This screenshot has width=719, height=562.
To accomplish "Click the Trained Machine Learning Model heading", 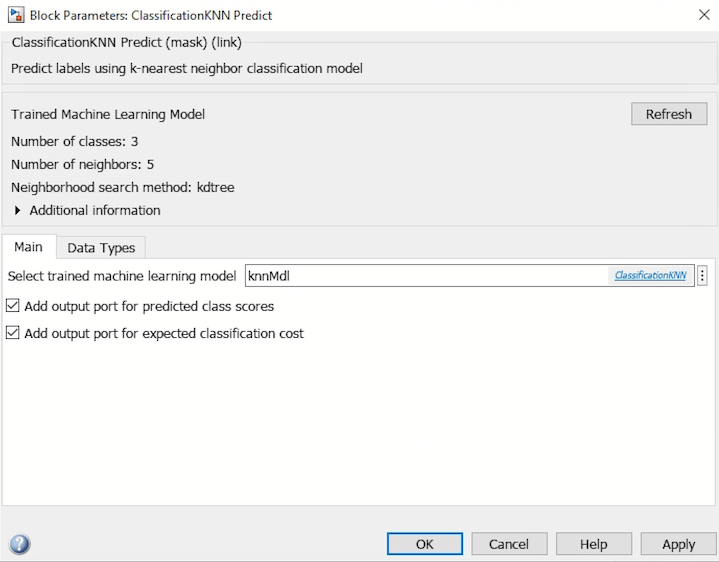I will coord(108,114).
